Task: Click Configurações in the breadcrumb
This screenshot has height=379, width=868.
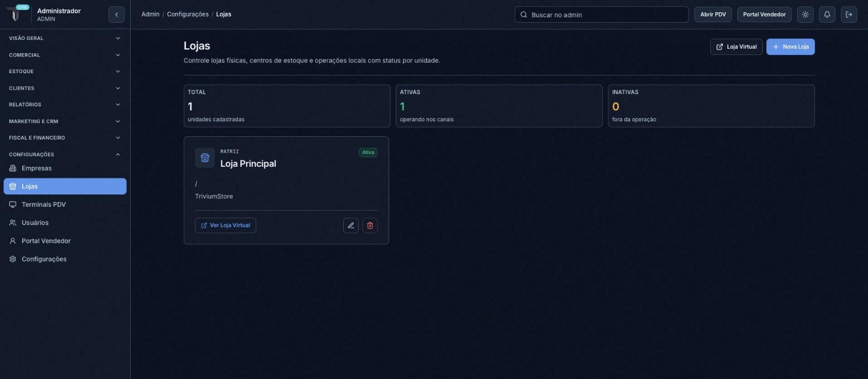Action: pos(188,14)
